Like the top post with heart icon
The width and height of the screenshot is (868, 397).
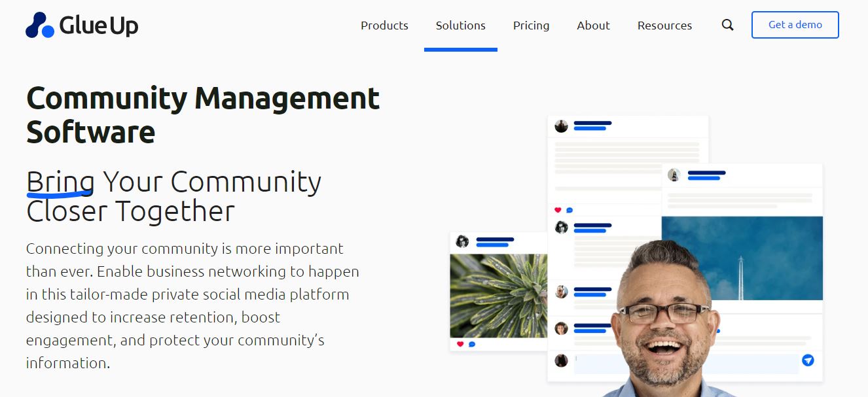coord(558,210)
